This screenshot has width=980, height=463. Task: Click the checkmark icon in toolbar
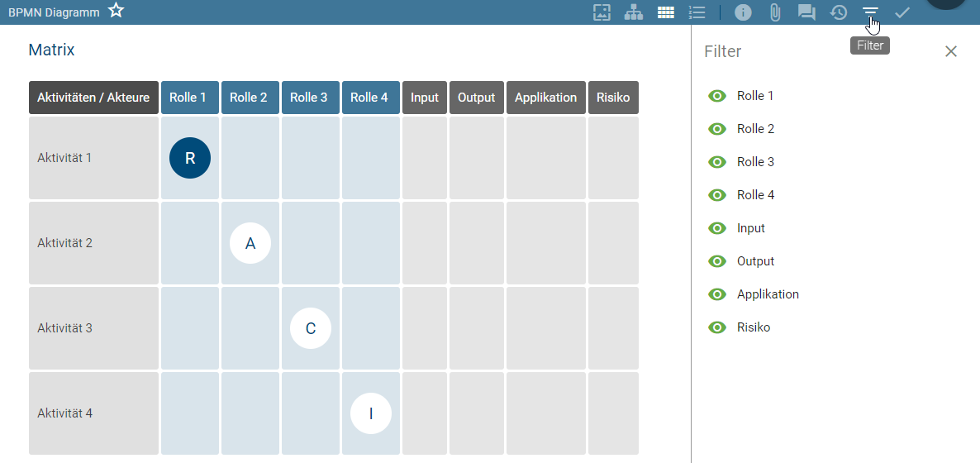(902, 12)
